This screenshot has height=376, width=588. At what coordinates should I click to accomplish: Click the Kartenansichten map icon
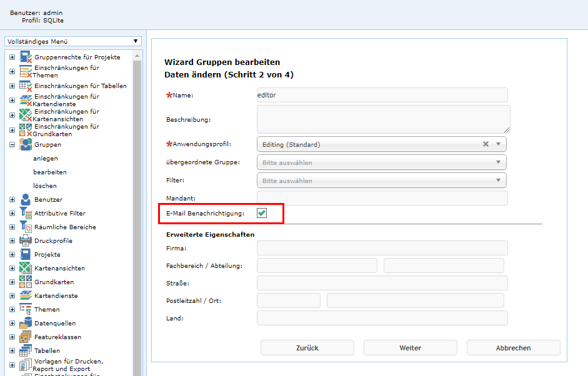[x=26, y=269]
